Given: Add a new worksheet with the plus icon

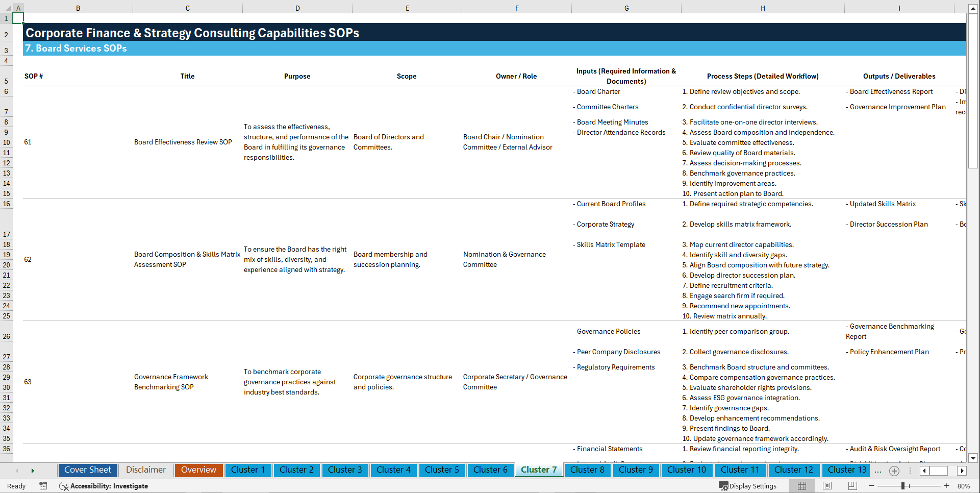Looking at the screenshot, I should tap(894, 471).
